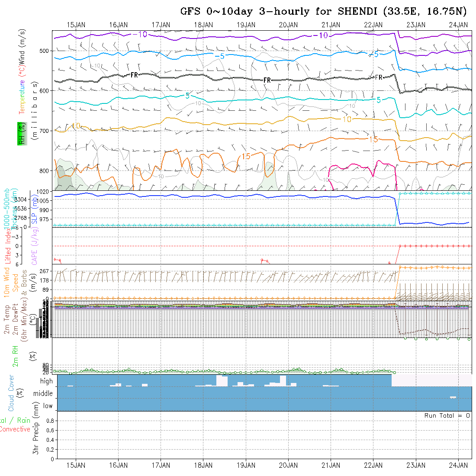476x476 pixels.
Task: Click the 267 wind speed tick label
Action: (x=46, y=271)
